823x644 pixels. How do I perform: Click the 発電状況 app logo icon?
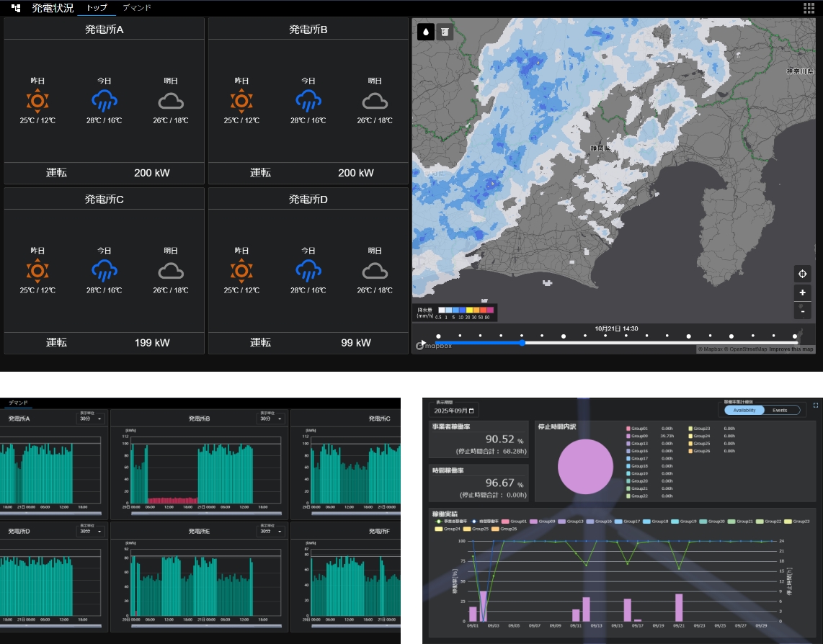point(16,9)
